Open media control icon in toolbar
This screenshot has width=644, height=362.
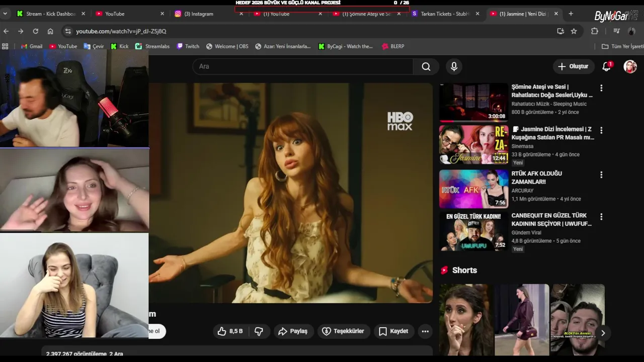click(x=616, y=31)
